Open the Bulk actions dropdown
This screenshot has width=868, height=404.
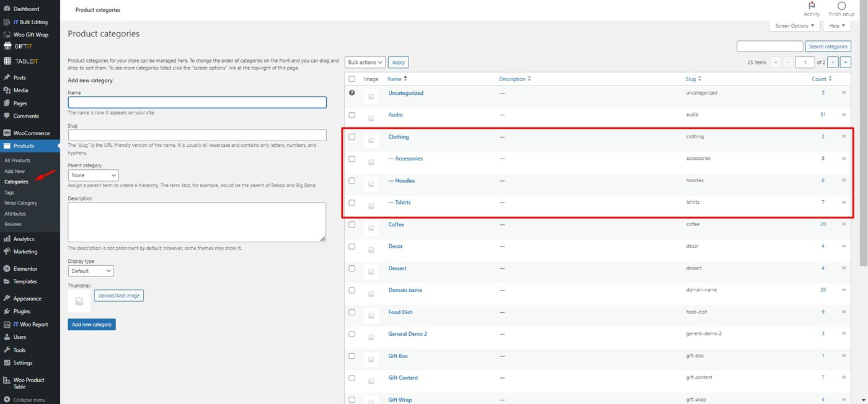coord(365,62)
